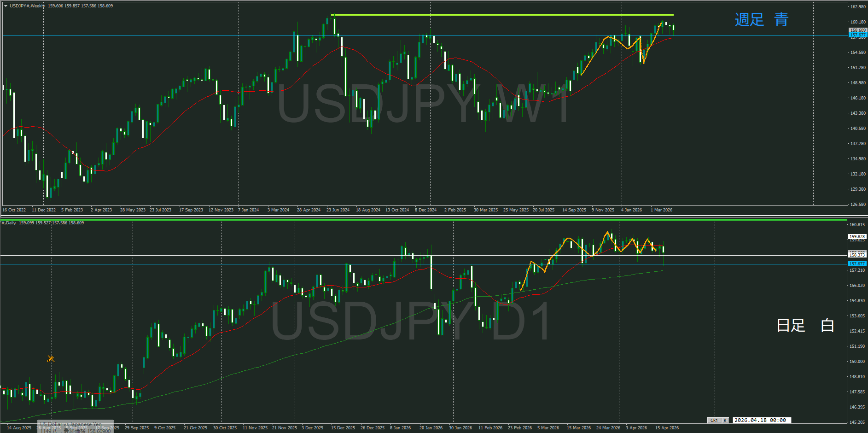Click the 15 Apr 2026 date on daily axis
868x433 pixels.
[x=666, y=428]
